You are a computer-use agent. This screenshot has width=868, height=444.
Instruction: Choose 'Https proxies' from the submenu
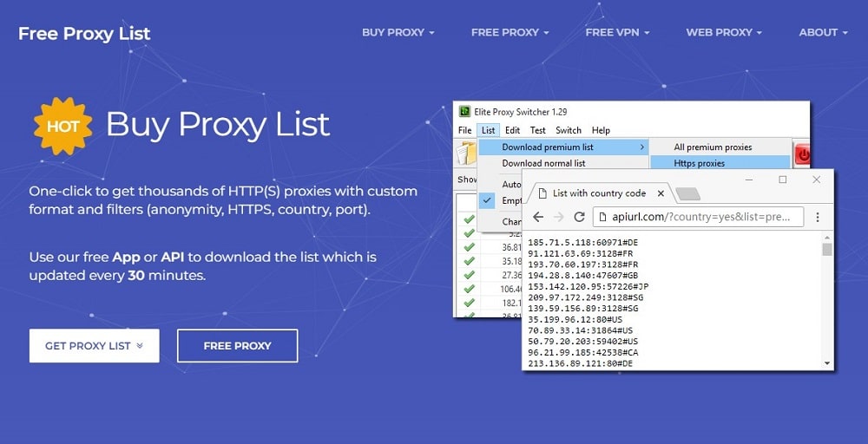[699, 163]
